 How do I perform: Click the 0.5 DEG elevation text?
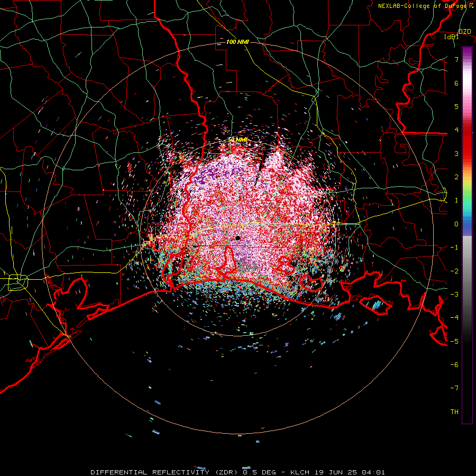coord(259,472)
